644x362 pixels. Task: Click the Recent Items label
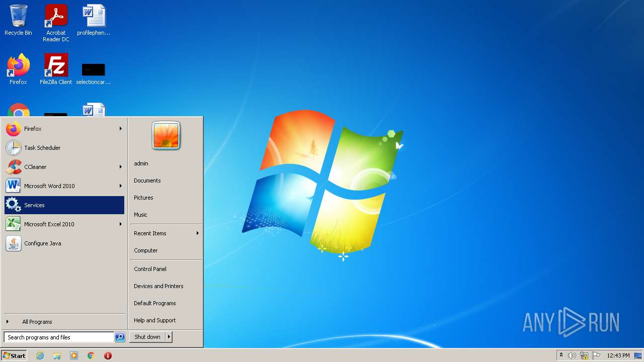(x=150, y=233)
